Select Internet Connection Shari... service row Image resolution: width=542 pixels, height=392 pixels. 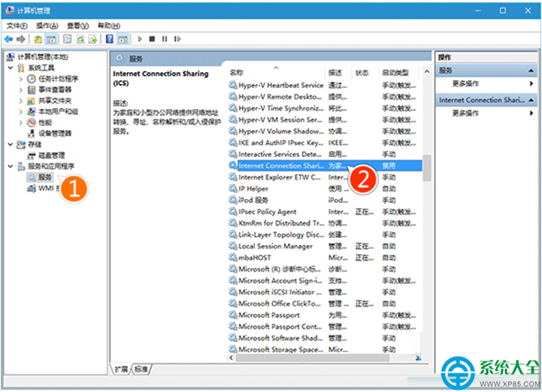pyautogui.click(x=325, y=166)
